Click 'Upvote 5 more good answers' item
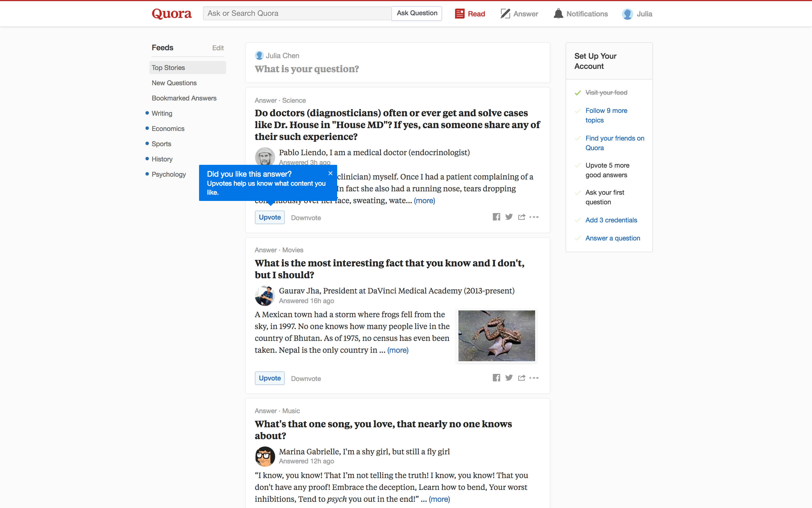This screenshot has width=812, height=508. [x=607, y=170]
